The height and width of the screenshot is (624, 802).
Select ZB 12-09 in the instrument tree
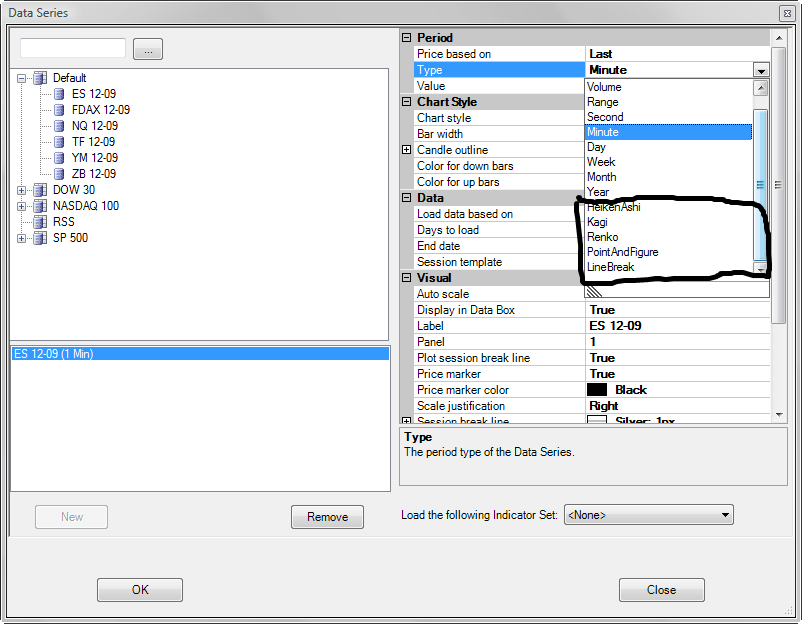(94, 174)
